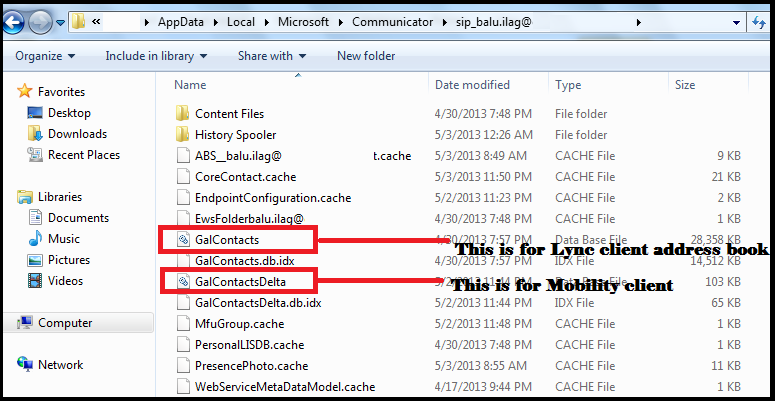Click the Network globe icon
This screenshot has height=401, width=775.
coord(24,364)
